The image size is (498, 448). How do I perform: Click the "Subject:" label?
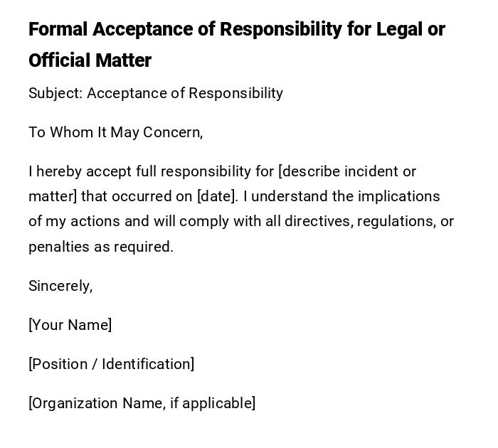[x=55, y=93]
